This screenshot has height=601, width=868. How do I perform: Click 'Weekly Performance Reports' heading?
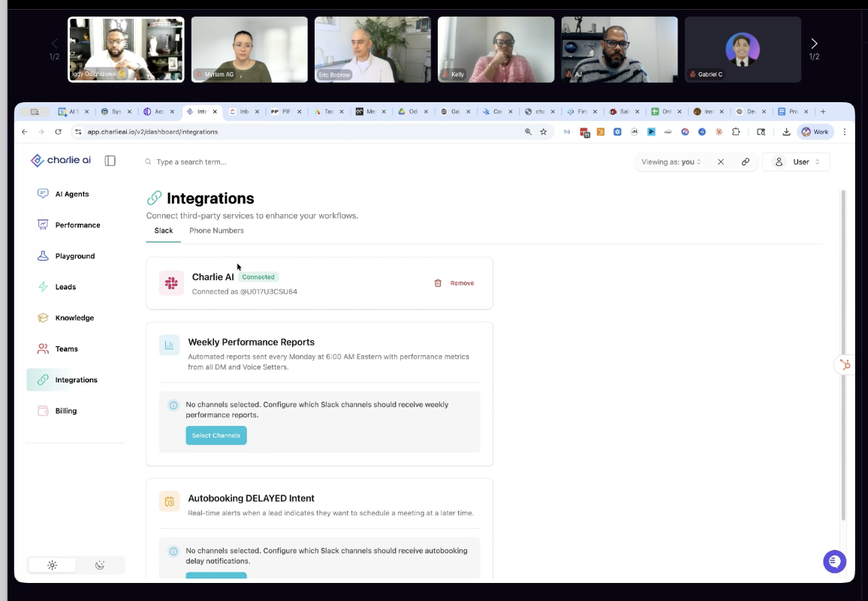click(x=252, y=342)
